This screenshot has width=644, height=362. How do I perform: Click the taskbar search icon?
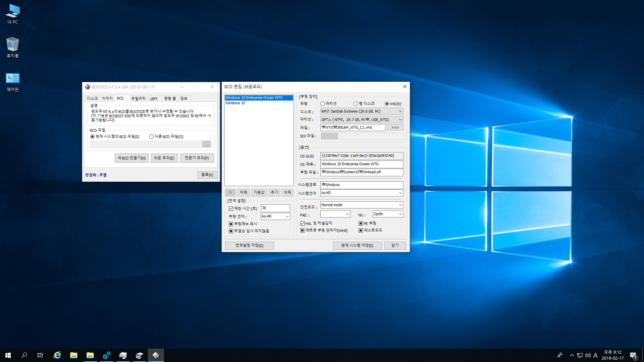[x=24, y=355]
